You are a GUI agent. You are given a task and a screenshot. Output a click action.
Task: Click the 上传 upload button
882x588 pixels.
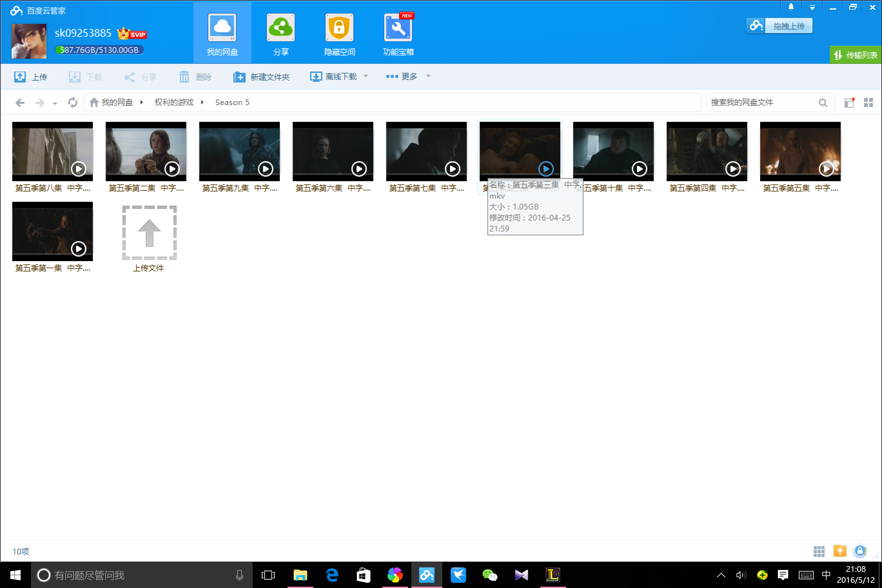pyautogui.click(x=31, y=77)
